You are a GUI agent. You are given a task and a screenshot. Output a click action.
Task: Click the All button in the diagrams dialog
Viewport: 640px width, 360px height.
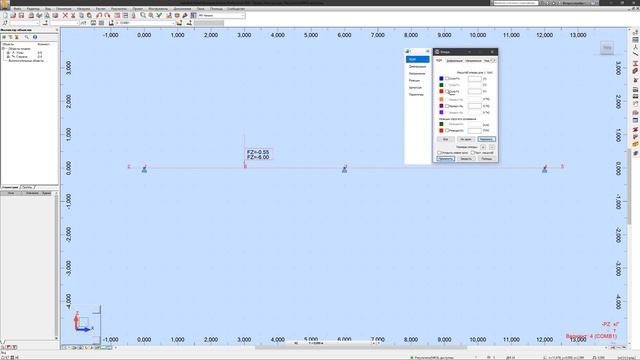point(445,139)
